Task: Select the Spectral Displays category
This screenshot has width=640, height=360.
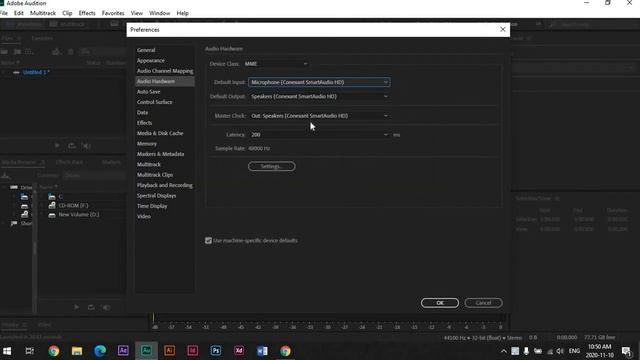Action: [156, 196]
